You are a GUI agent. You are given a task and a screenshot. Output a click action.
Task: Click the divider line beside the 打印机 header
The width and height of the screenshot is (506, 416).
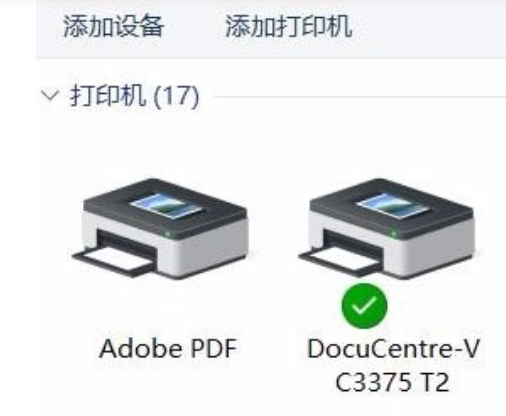pyautogui.click(x=360, y=97)
